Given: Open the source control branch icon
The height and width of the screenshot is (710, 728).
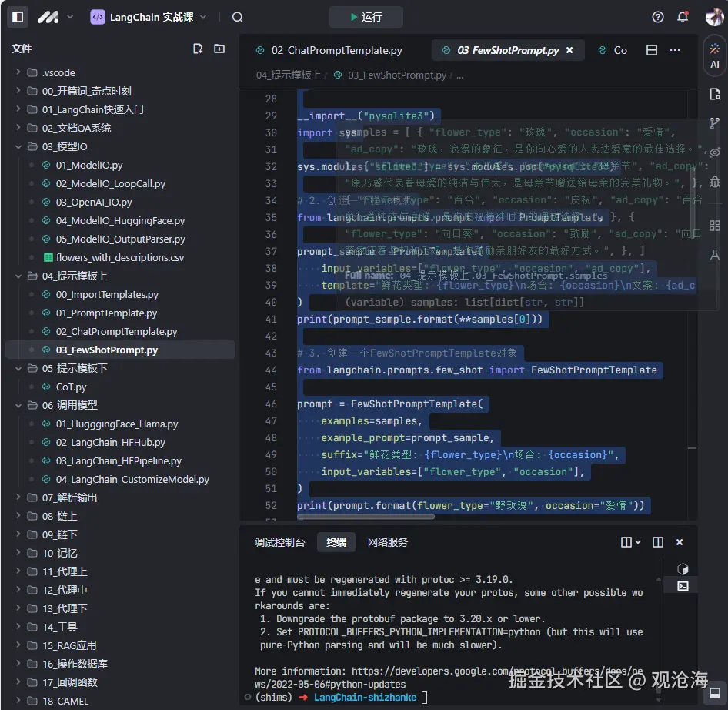Looking at the screenshot, I should (715, 123).
